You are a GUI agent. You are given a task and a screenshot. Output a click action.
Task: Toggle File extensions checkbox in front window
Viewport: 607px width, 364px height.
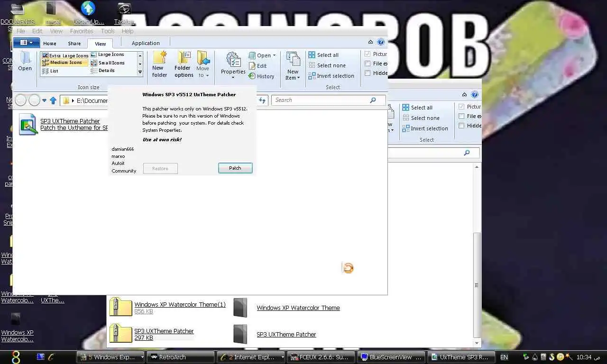point(368,64)
